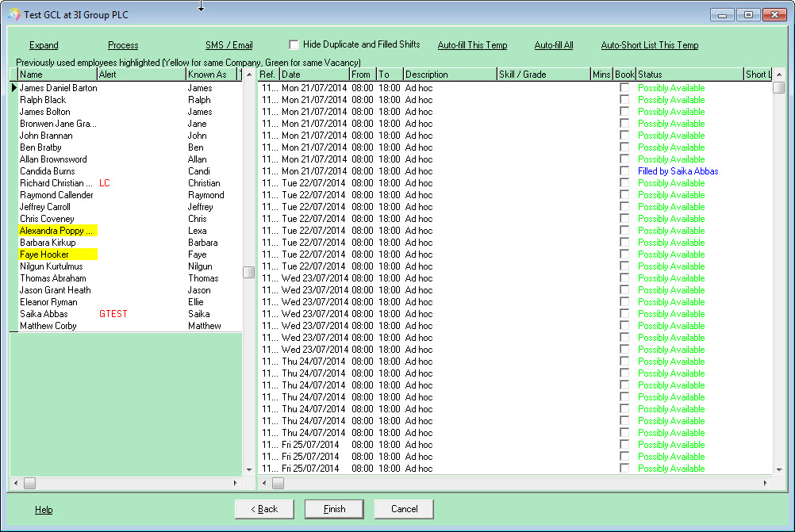Click the application icon in title bar
This screenshot has height=532, width=795.
coord(13,14)
